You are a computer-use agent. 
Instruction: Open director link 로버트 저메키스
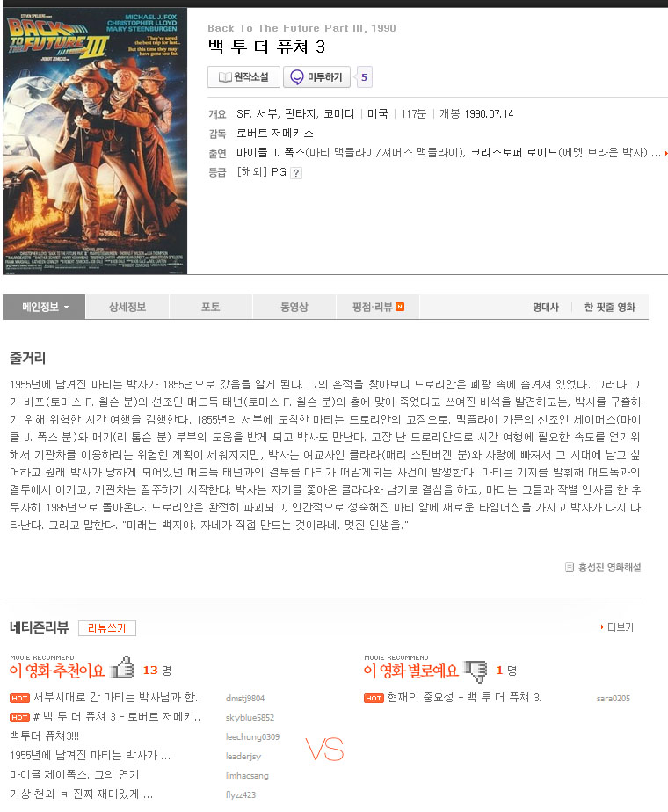(x=275, y=133)
